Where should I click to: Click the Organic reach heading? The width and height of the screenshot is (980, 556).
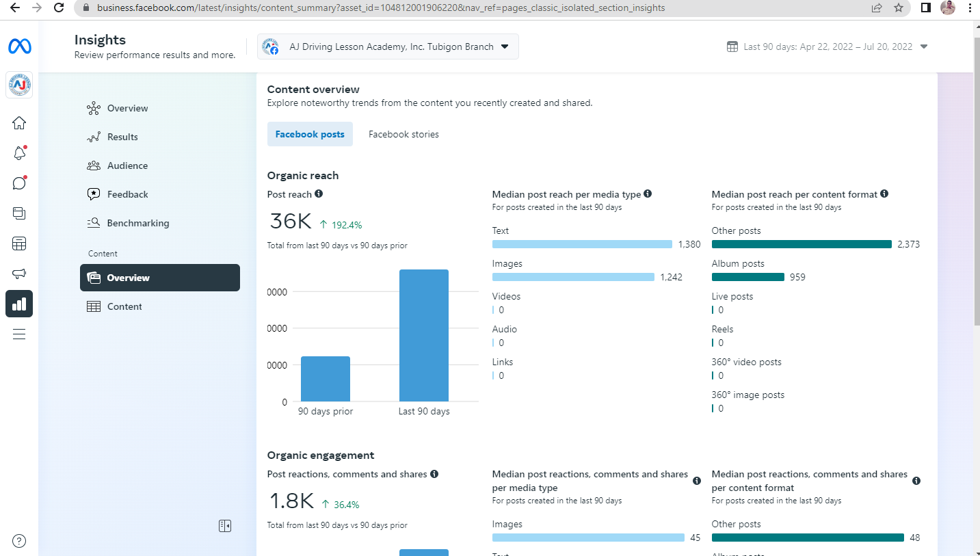tap(303, 176)
